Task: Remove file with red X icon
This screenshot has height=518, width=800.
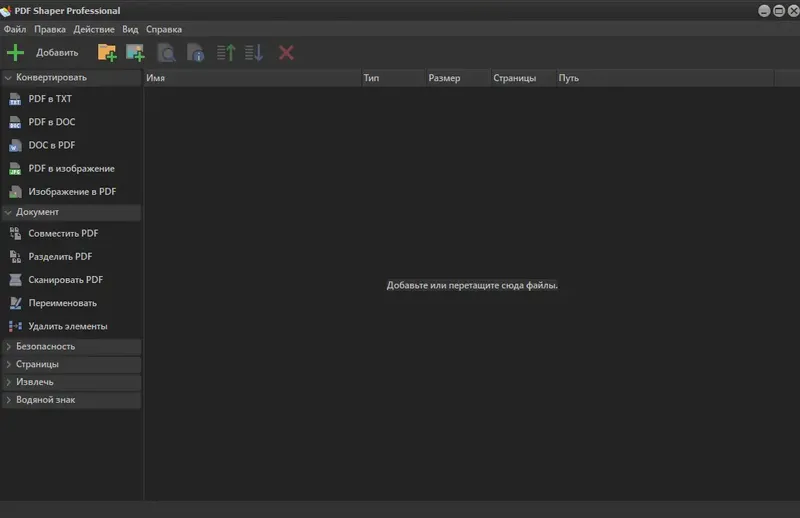Action: [x=286, y=53]
